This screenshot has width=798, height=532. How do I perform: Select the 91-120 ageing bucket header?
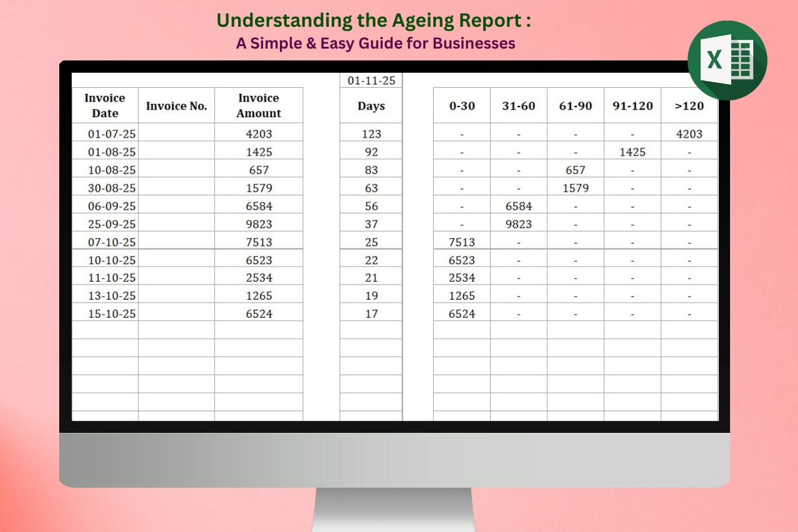[632, 106]
